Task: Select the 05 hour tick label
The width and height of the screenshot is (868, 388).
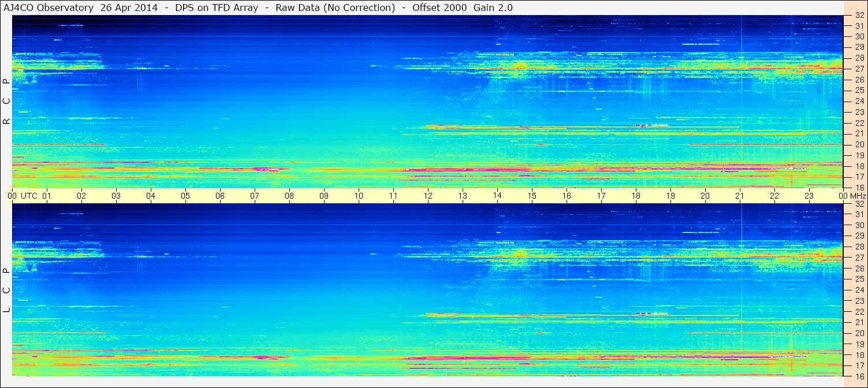Action: (x=185, y=196)
